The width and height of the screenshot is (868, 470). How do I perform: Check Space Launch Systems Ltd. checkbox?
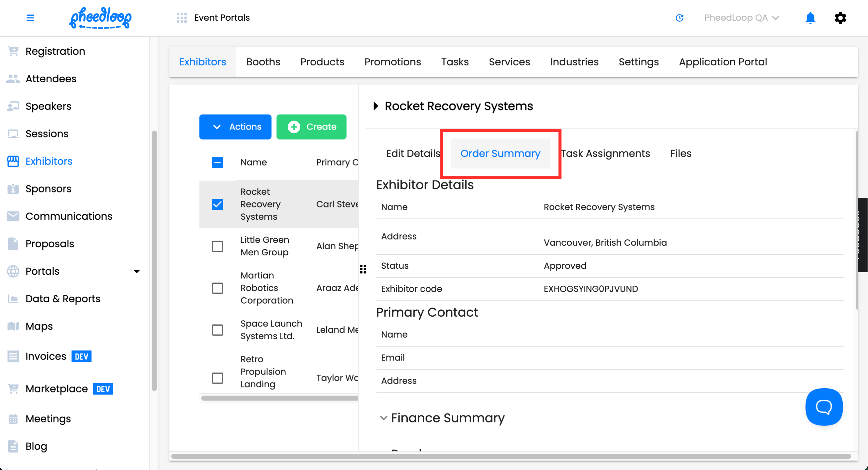point(217,330)
